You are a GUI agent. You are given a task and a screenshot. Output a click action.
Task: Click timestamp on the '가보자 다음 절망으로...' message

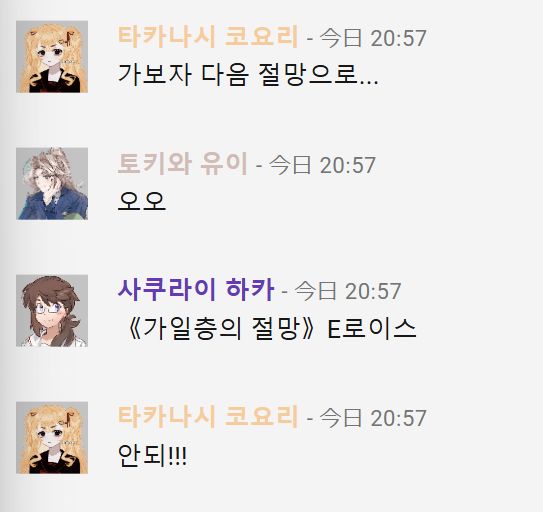point(373,38)
